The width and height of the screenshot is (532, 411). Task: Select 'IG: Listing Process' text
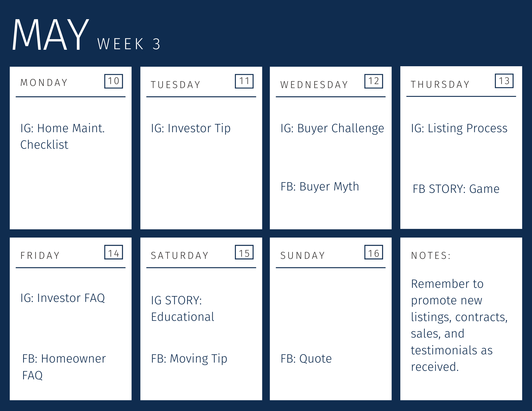459,128
